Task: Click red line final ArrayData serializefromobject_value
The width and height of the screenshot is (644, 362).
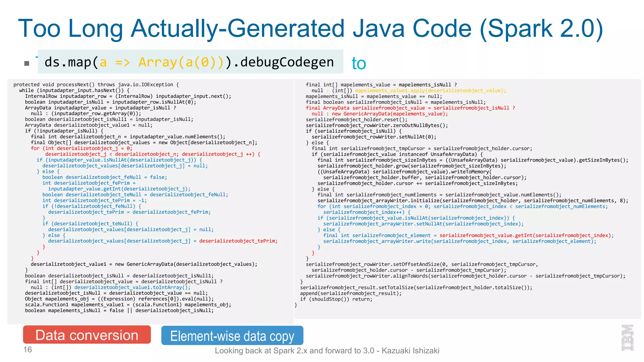Action: (411, 108)
